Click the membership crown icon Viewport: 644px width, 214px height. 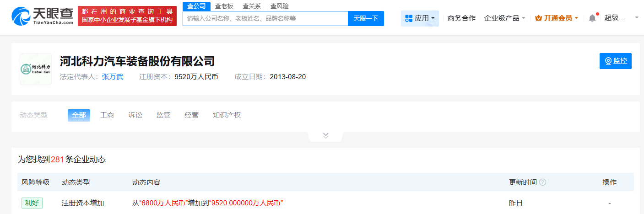(x=538, y=18)
